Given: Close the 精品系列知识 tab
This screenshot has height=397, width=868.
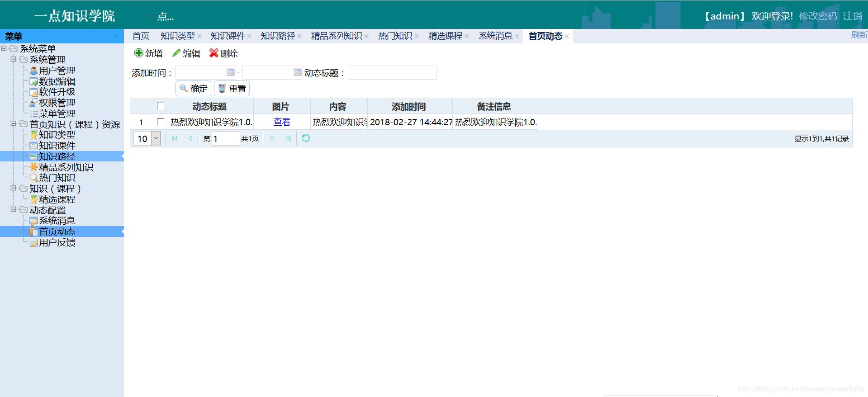Looking at the screenshot, I should (x=366, y=36).
